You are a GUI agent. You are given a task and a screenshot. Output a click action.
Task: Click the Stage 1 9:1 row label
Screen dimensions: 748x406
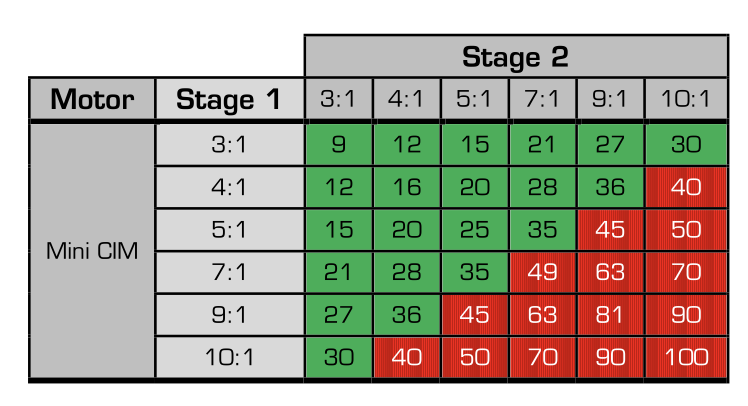pyautogui.click(x=229, y=315)
